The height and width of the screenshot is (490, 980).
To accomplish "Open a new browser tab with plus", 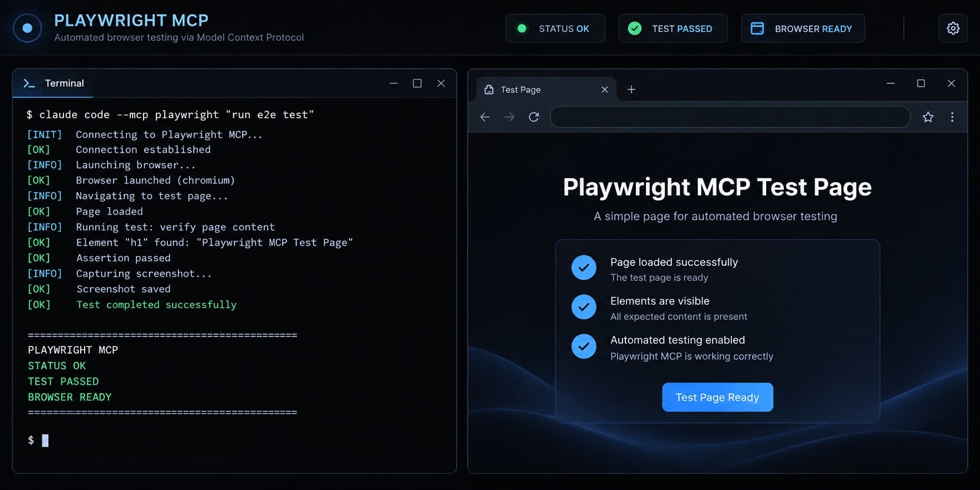I will [631, 89].
